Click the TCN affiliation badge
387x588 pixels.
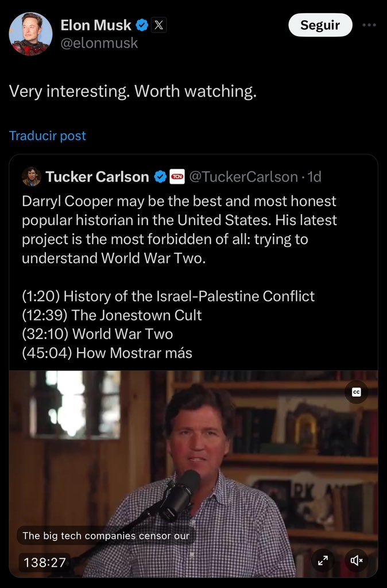[x=177, y=177]
